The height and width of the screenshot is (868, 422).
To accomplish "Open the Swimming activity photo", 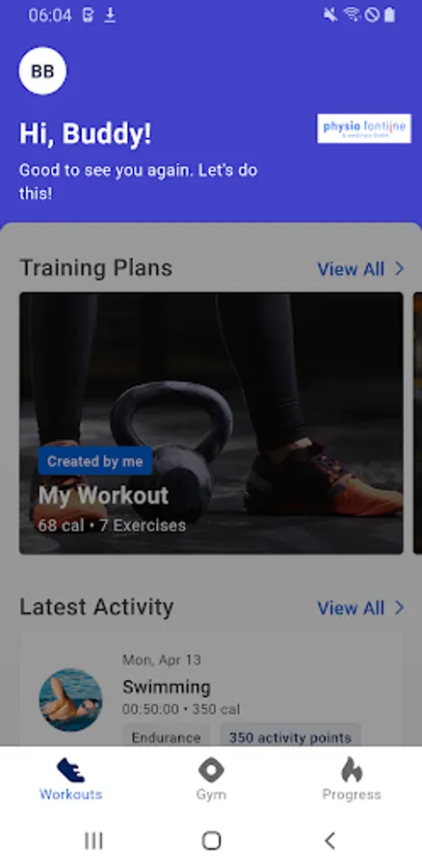I will (x=70, y=700).
